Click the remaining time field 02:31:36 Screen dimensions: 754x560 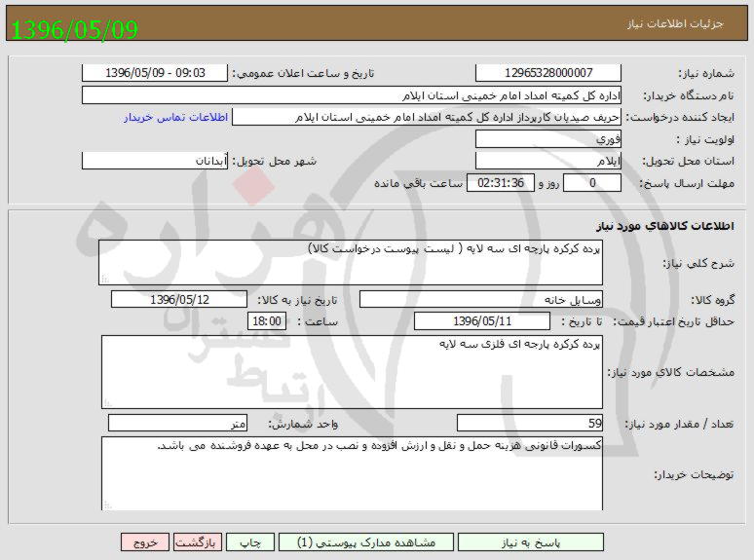pyautogui.click(x=502, y=183)
